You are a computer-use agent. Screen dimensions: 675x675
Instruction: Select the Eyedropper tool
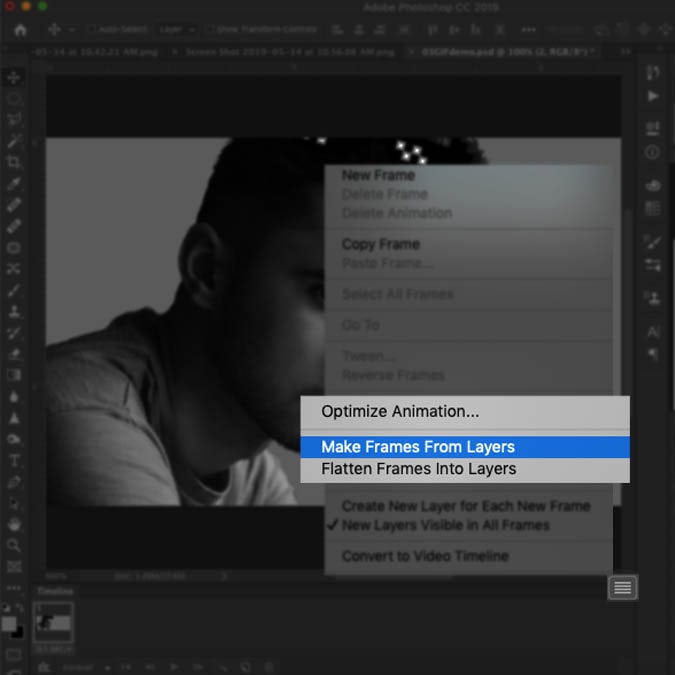(14, 184)
